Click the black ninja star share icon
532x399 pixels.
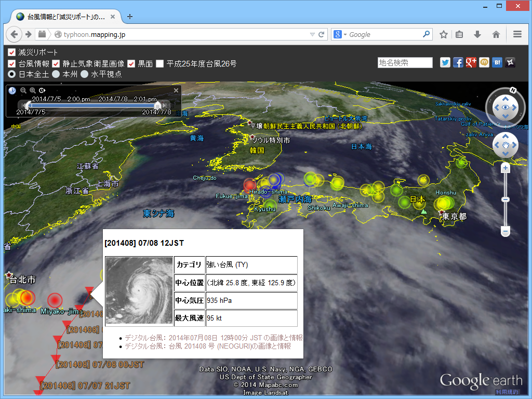(x=510, y=62)
